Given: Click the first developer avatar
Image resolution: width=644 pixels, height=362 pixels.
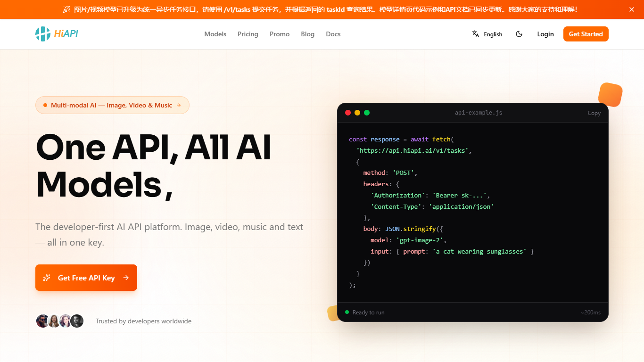Looking at the screenshot, I should pos(42,321).
